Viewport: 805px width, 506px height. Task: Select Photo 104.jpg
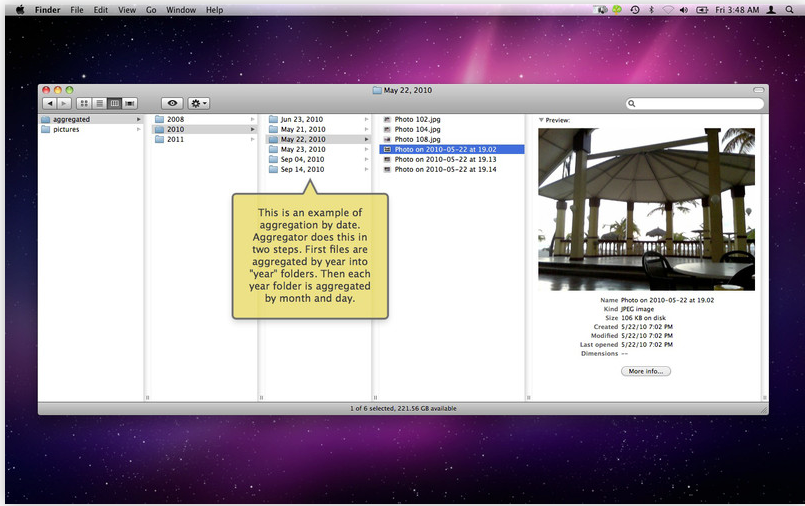(x=417, y=129)
